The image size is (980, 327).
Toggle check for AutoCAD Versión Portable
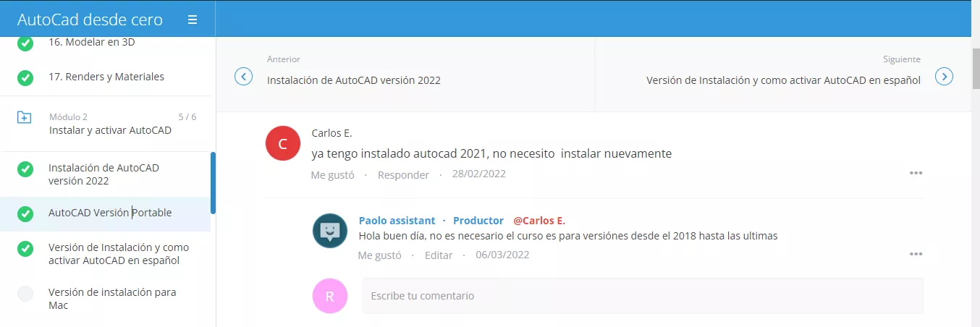[x=25, y=213]
